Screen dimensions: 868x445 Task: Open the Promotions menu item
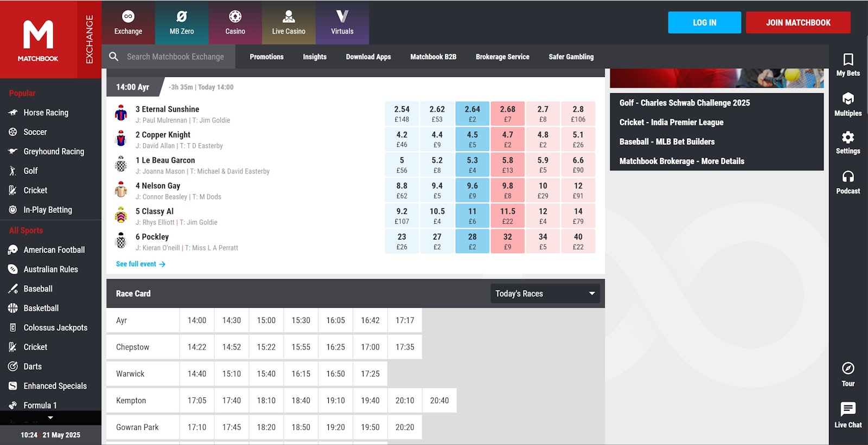point(266,56)
